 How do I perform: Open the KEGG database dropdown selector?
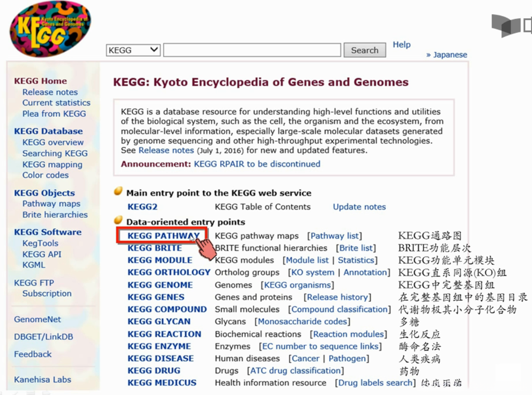pyautogui.click(x=133, y=50)
